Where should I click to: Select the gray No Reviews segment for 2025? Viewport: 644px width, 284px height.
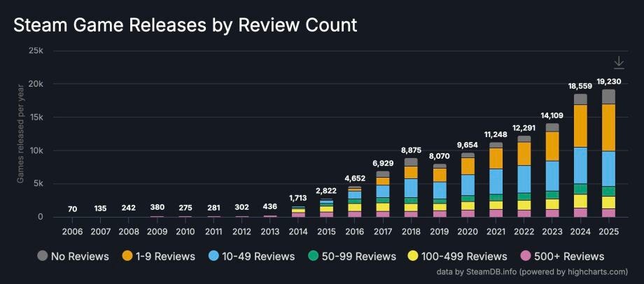coord(609,97)
